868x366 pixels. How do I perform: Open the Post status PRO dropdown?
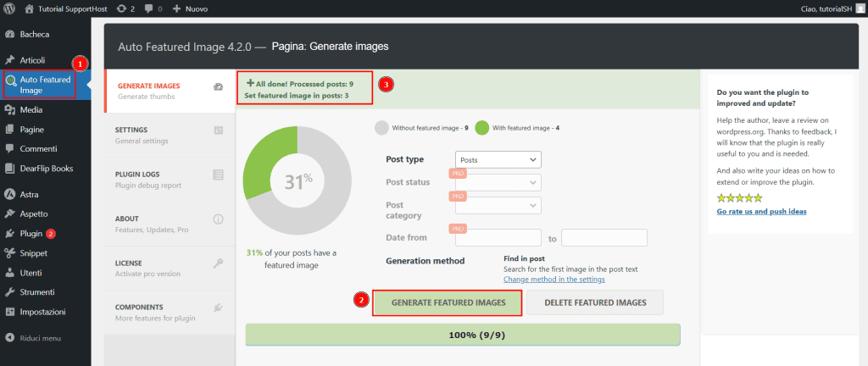(x=498, y=182)
